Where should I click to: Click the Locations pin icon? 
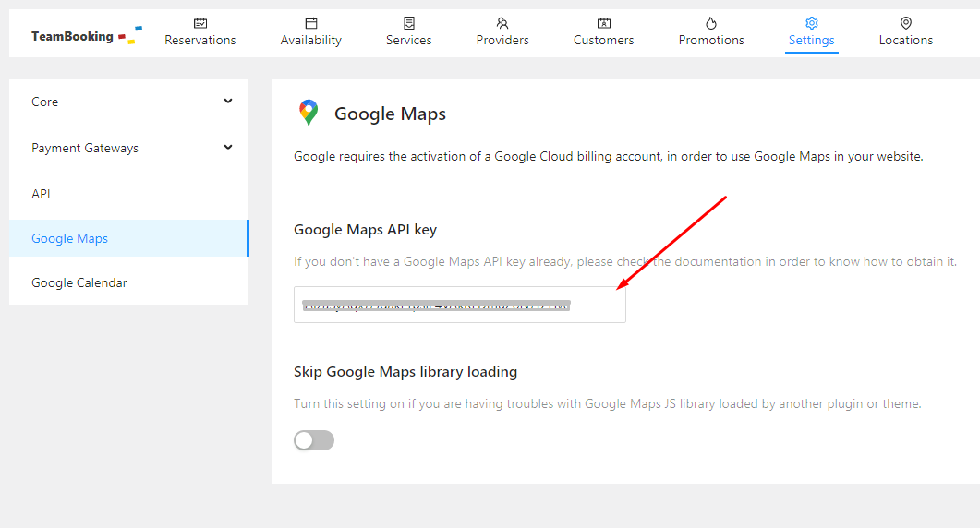(x=906, y=23)
